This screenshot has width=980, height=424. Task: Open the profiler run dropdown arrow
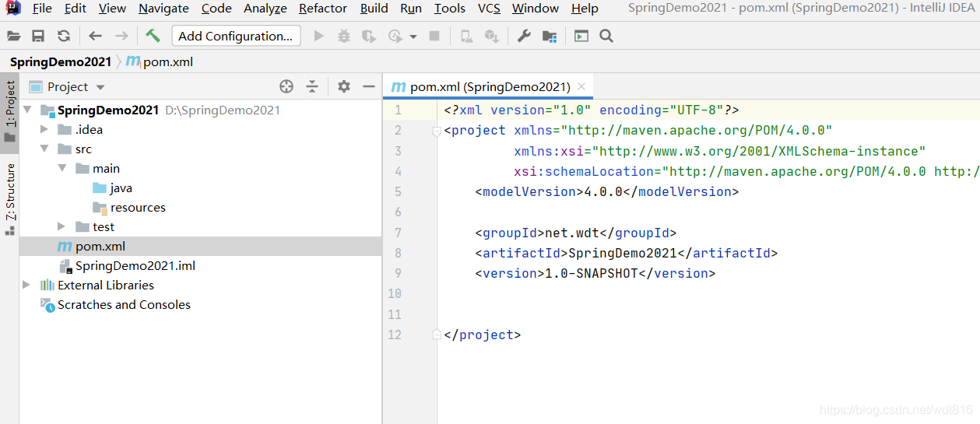(x=413, y=37)
